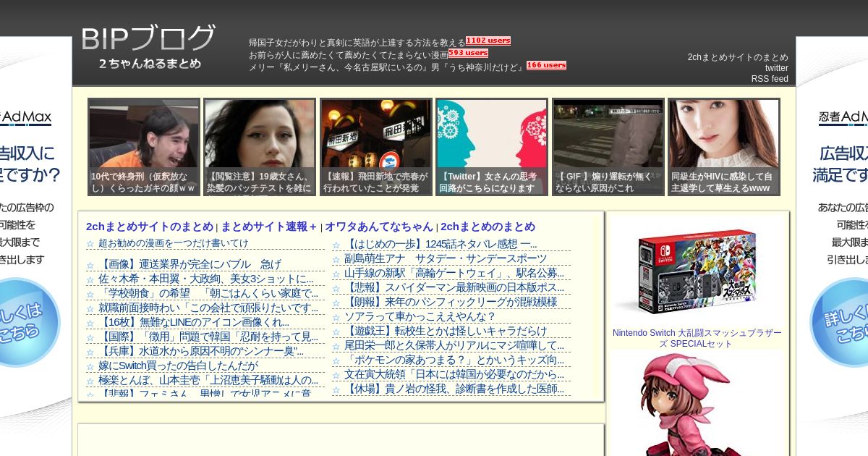Open 【遊戯王】転校生とかは怪しいキャラ article
This screenshot has width=868, height=456.
446,331
